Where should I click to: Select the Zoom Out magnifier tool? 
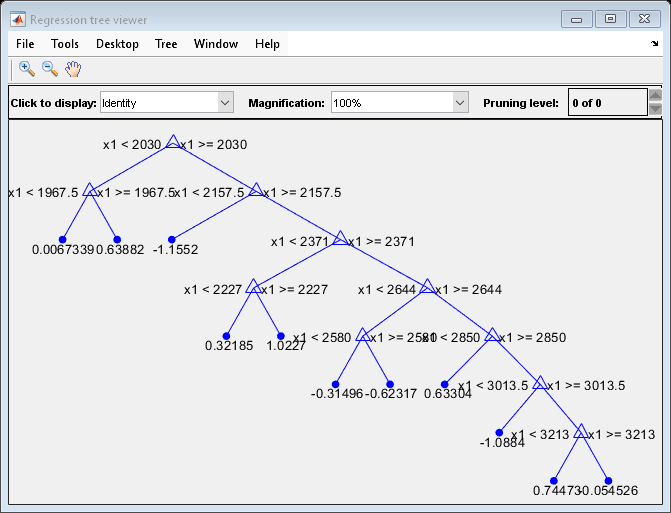tap(49, 69)
